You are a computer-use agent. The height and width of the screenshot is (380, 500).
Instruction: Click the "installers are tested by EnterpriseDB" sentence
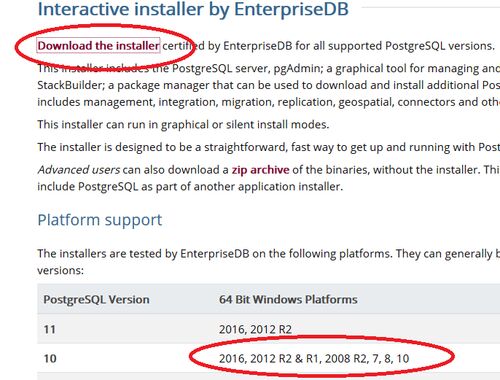(x=269, y=254)
